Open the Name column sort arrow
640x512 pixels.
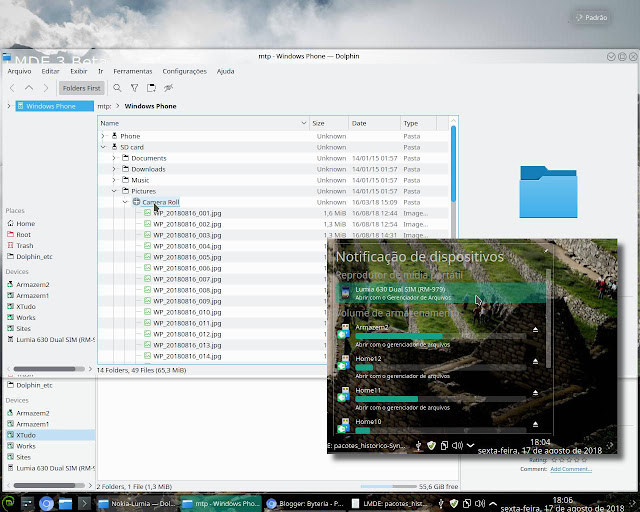(x=304, y=123)
